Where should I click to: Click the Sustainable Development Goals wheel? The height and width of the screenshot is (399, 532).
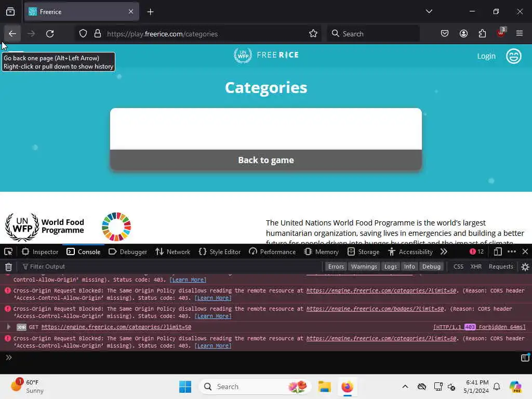tap(116, 227)
